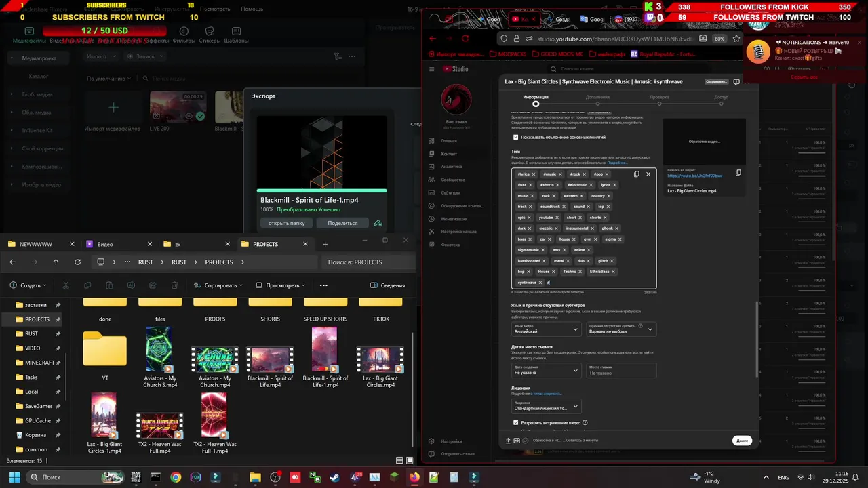868x488 pixels.
Task: Open Дата создания dropdown
Action: [x=547, y=370]
